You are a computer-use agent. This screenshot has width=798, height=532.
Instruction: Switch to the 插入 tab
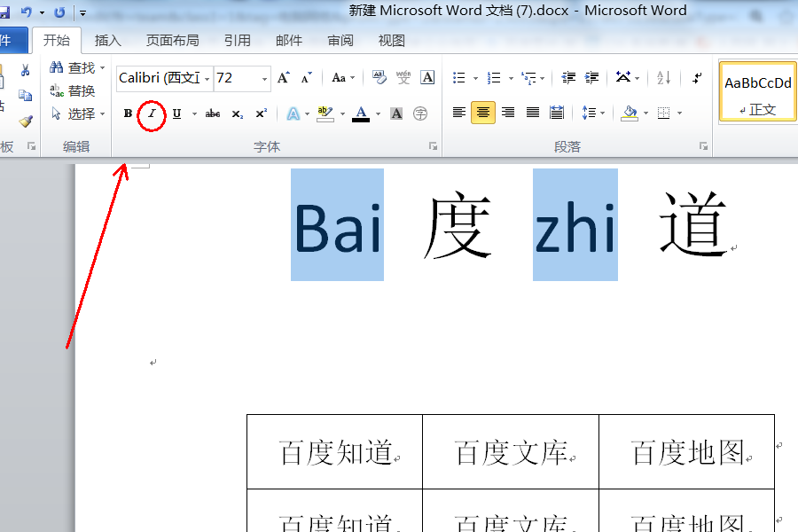[x=108, y=40]
